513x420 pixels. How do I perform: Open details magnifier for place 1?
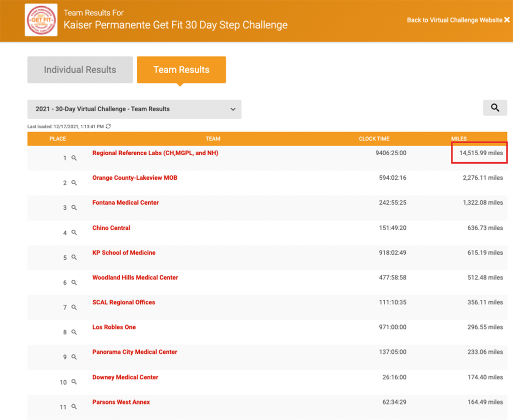(74, 158)
